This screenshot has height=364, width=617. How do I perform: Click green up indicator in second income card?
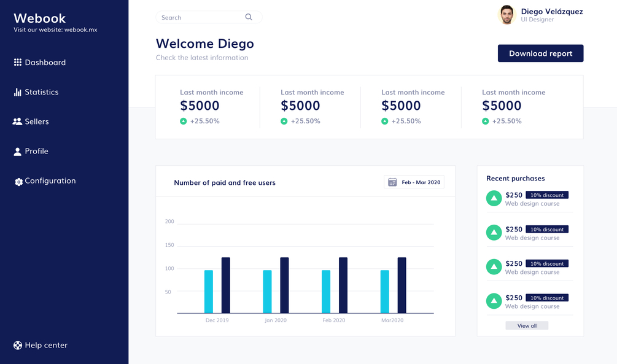[284, 121]
